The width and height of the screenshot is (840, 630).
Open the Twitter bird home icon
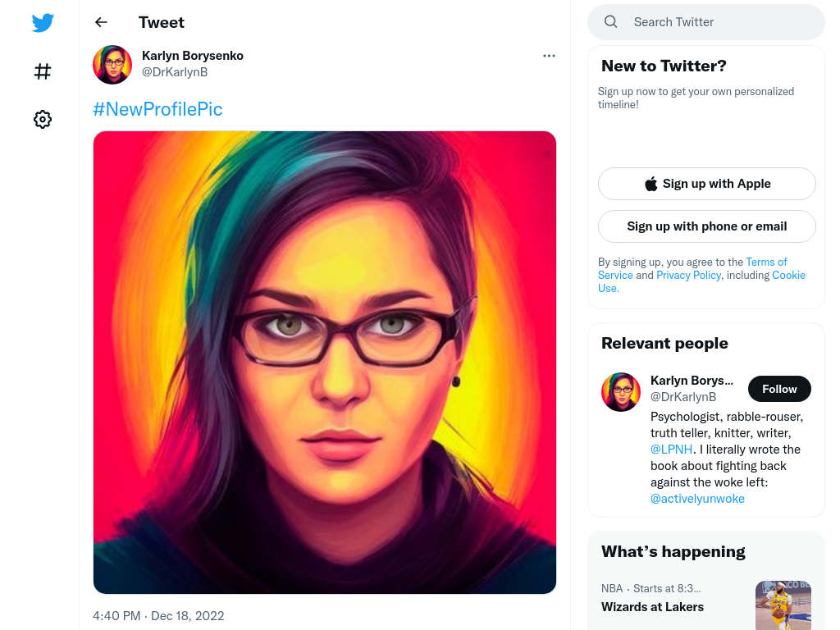coord(43,22)
